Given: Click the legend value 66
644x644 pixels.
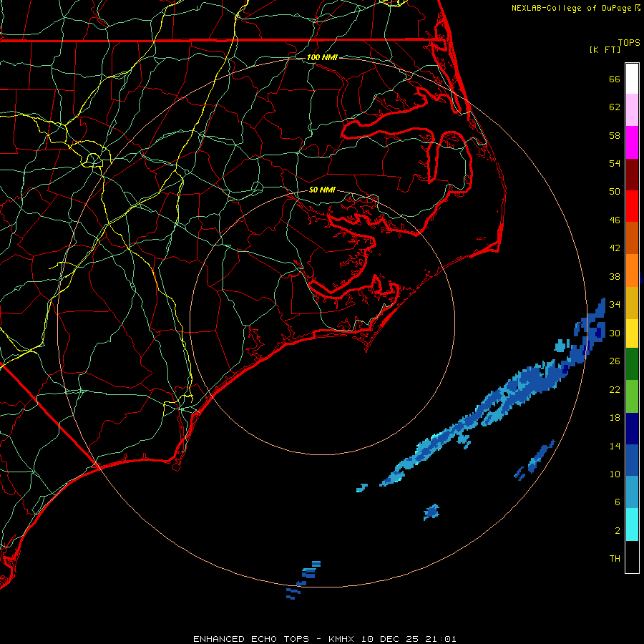Looking at the screenshot, I should click(x=615, y=79).
